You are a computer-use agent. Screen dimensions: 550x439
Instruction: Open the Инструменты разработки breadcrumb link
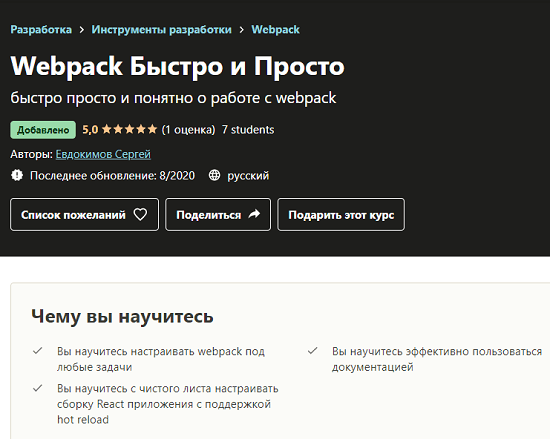point(161,30)
